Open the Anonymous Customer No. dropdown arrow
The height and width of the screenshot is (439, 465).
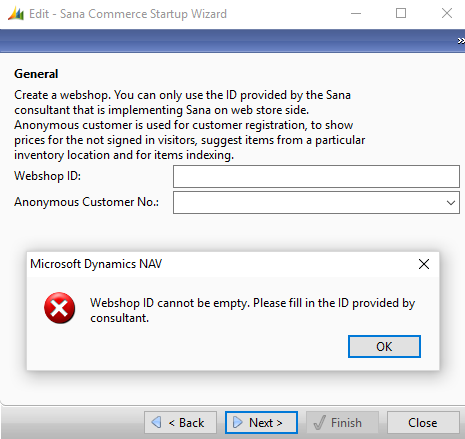(x=451, y=202)
